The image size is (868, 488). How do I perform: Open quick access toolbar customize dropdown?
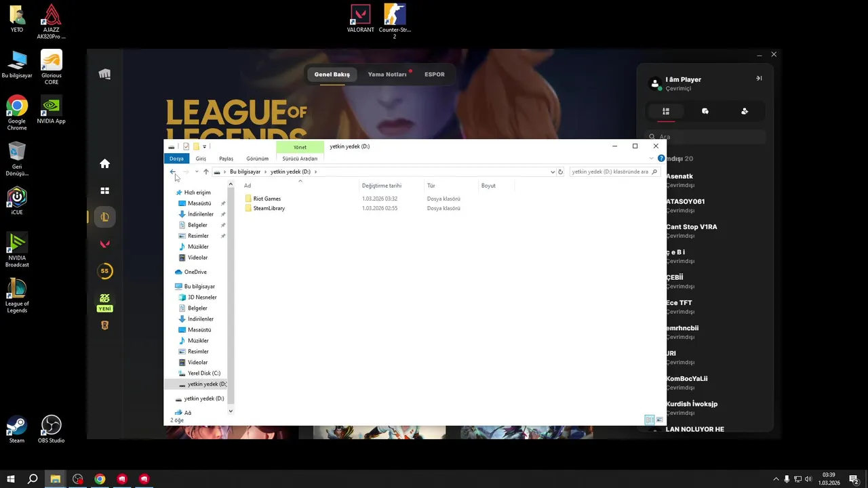tap(204, 146)
